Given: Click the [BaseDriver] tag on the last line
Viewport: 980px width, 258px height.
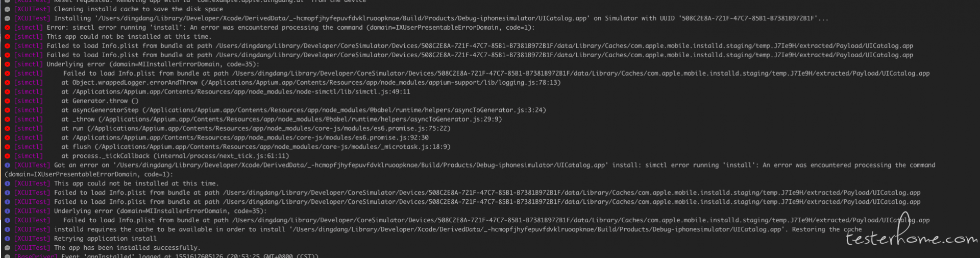Looking at the screenshot, I should click(x=36, y=255).
